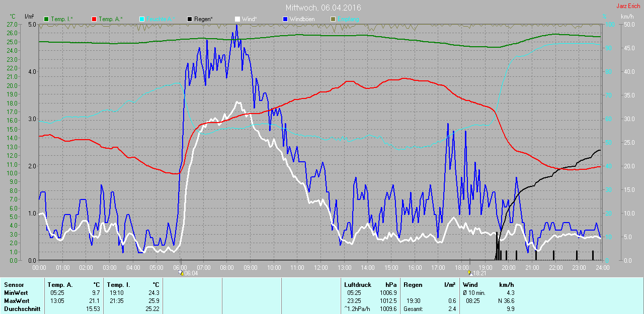644x314 pixels.
Task: Click the '^1.2hPa/h' pressure trend label
Action: click(357, 309)
